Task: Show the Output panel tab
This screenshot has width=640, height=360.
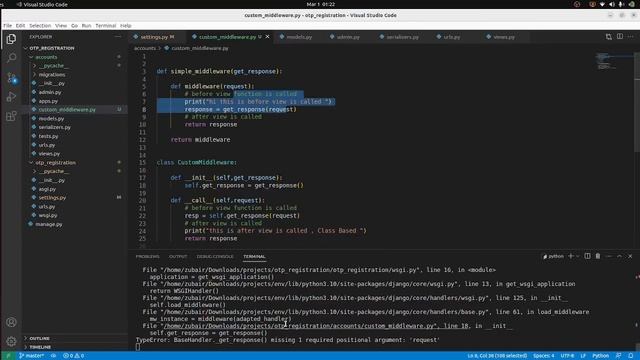Action: pos(178,256)
